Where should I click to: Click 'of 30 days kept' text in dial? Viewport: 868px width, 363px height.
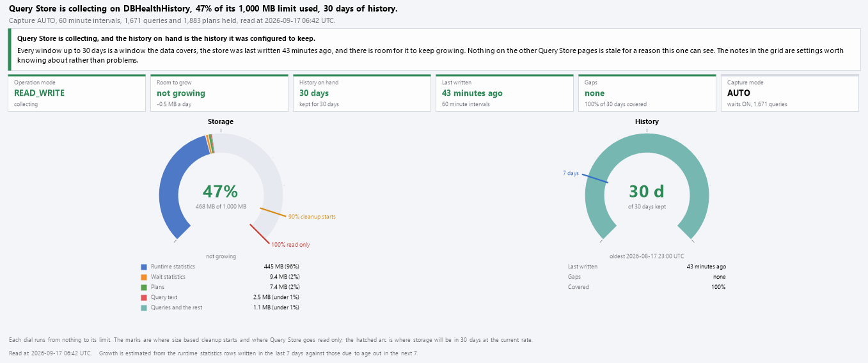[x=647, y=206]
